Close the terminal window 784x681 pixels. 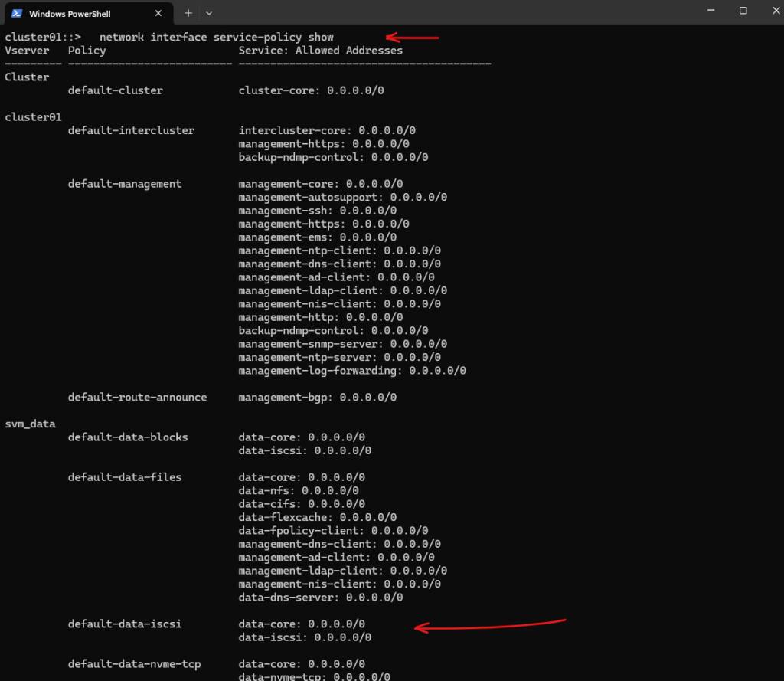pyautogui.click(x=776, y=11)
